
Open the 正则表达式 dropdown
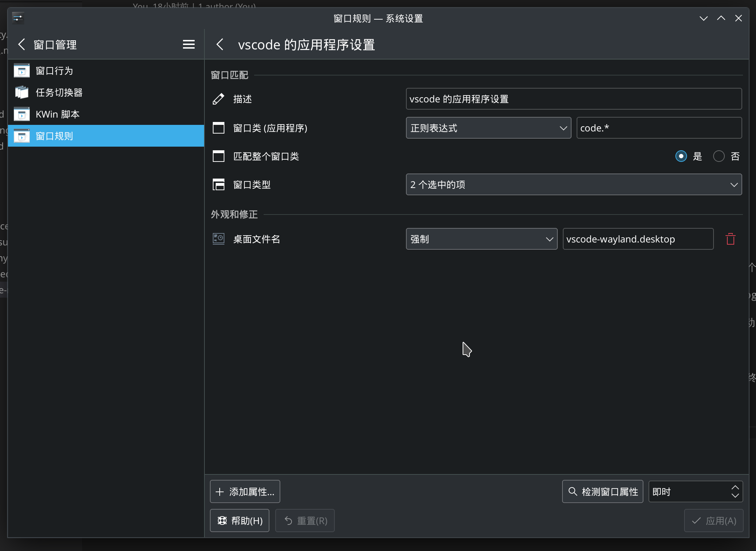[x=488, y=128]
